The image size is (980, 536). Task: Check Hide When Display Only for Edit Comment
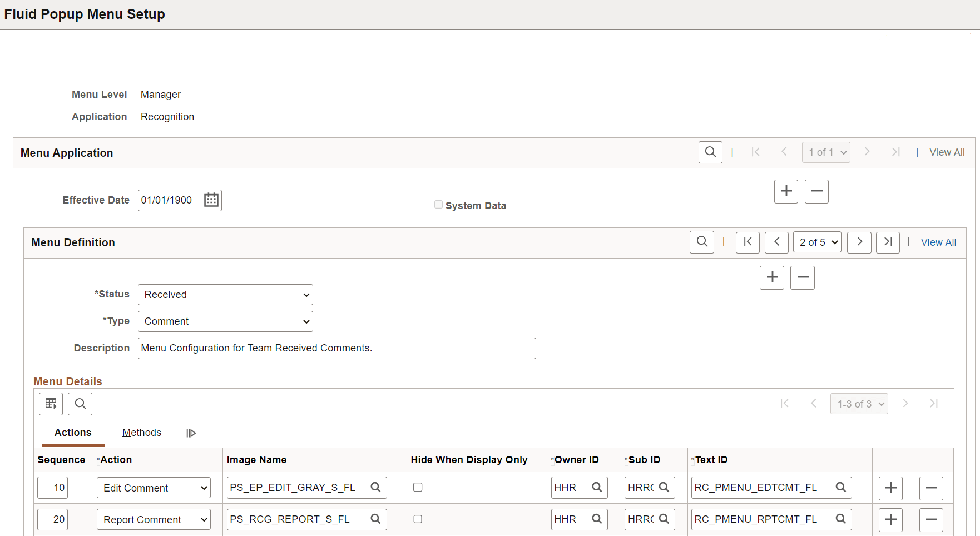418,487
